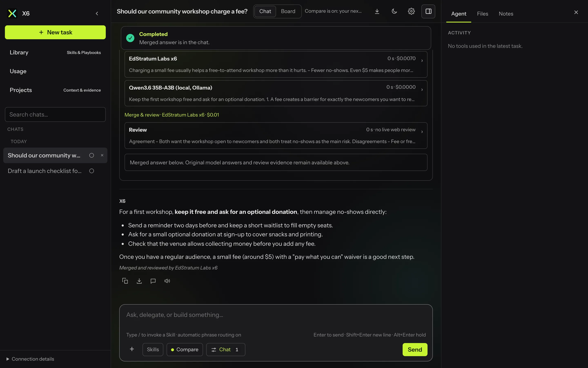Open Projects in the sidebar
Viewport: 588px width, 368px height.
click(55, 90)
